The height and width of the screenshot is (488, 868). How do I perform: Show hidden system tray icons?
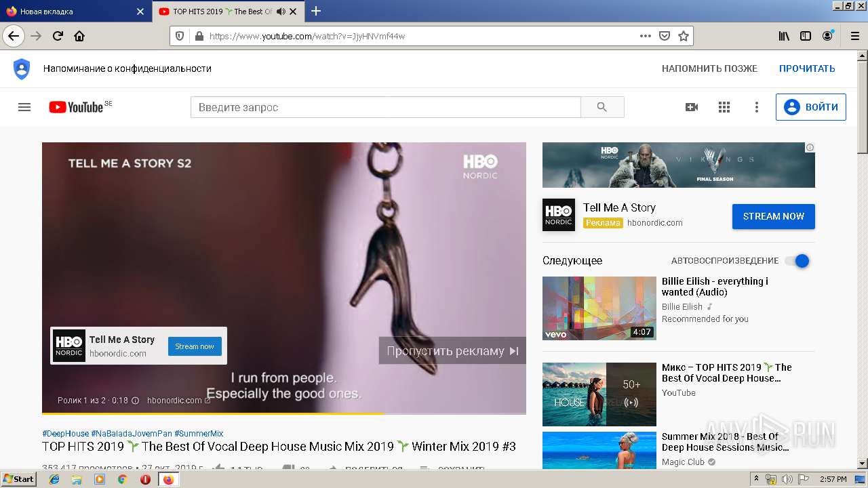tap(757, 479)
